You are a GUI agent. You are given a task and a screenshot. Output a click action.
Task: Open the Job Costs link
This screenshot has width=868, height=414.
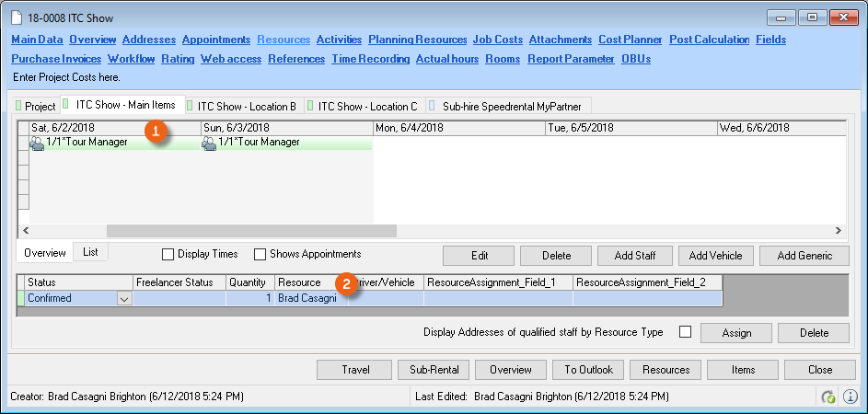coord(497,40)
